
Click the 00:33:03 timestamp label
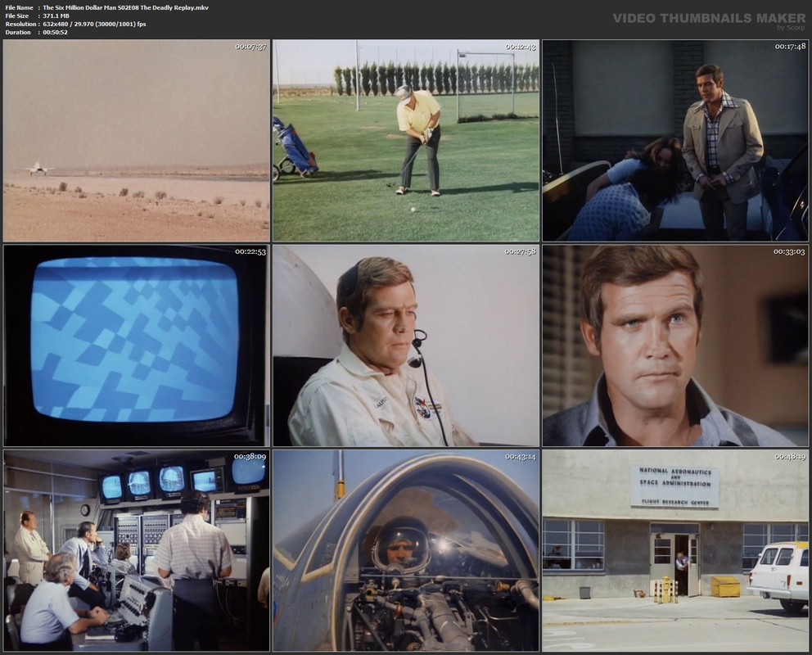[790, 251]
